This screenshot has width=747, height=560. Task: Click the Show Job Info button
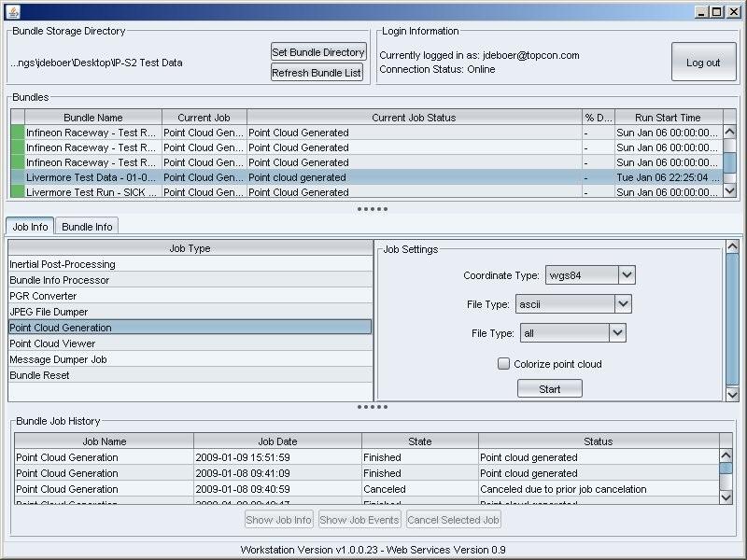[278, 520]
